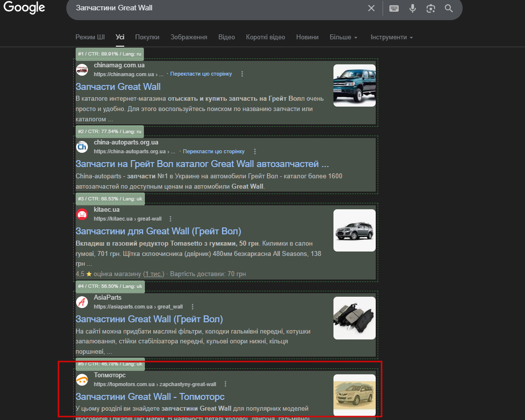Click the Google logo
Screen dimensions: 525x420
24,7
